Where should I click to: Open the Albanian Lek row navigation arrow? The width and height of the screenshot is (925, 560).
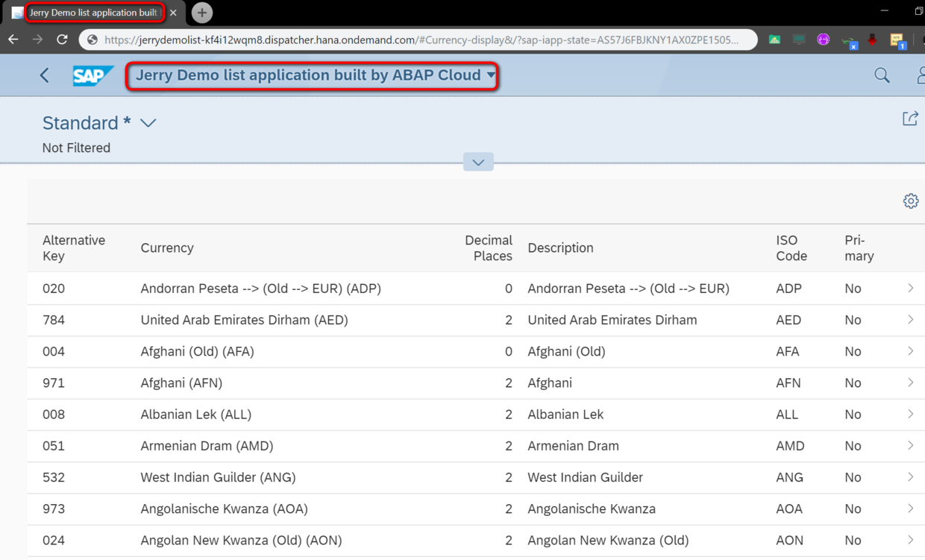910,414
